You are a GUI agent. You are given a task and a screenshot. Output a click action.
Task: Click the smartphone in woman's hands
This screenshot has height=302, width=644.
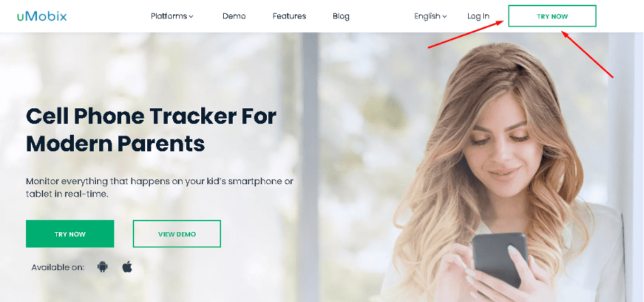point(500,257)
